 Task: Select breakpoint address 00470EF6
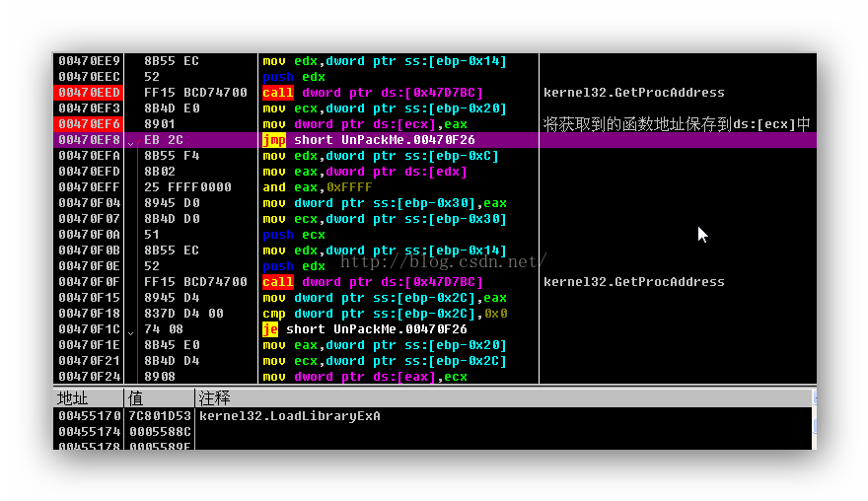89,124
